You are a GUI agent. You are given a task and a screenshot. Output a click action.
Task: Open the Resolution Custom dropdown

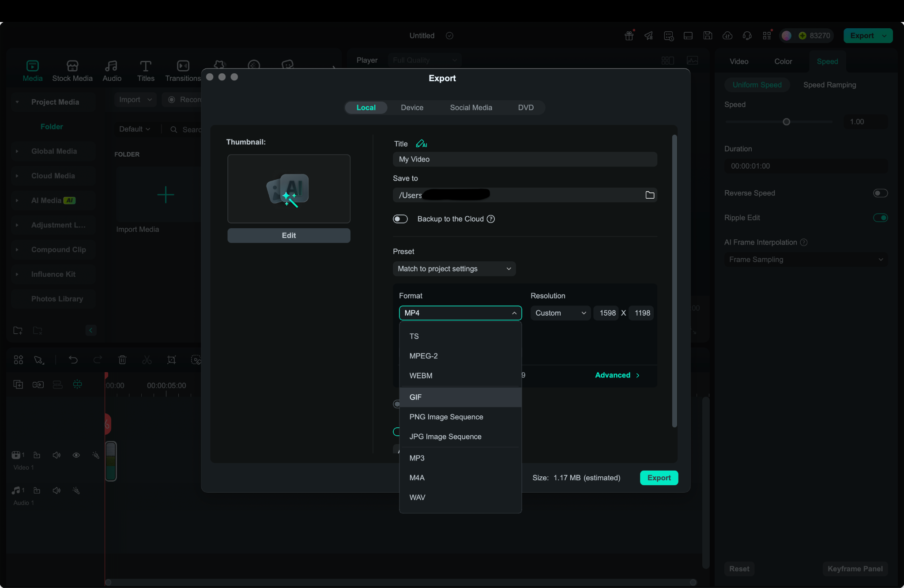560,313
